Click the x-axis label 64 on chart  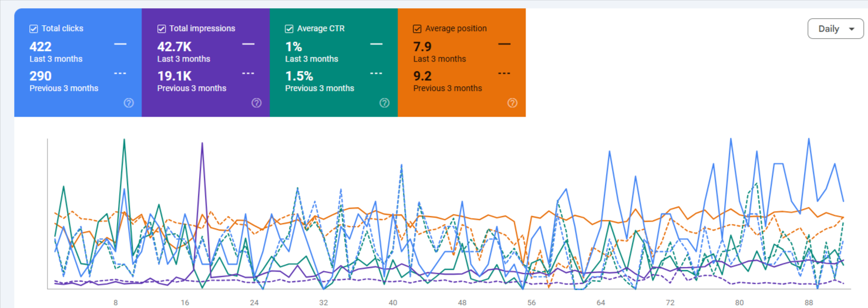point(601,303)
